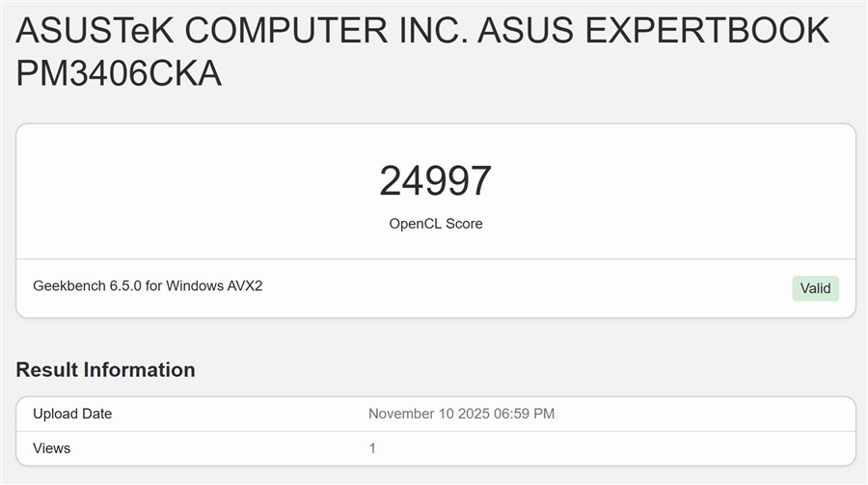The width and height of the screenshot is (868, 485).
Task: Click the Upload Date label
Action: [x=72, y=414]
